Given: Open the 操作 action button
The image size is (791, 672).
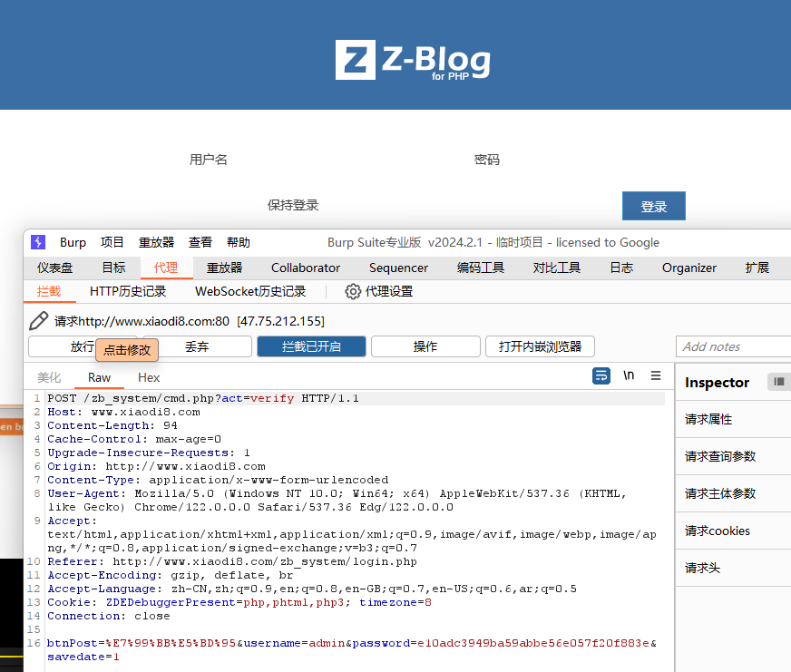Looking at the screenshot, I should [x=425, y=346].
